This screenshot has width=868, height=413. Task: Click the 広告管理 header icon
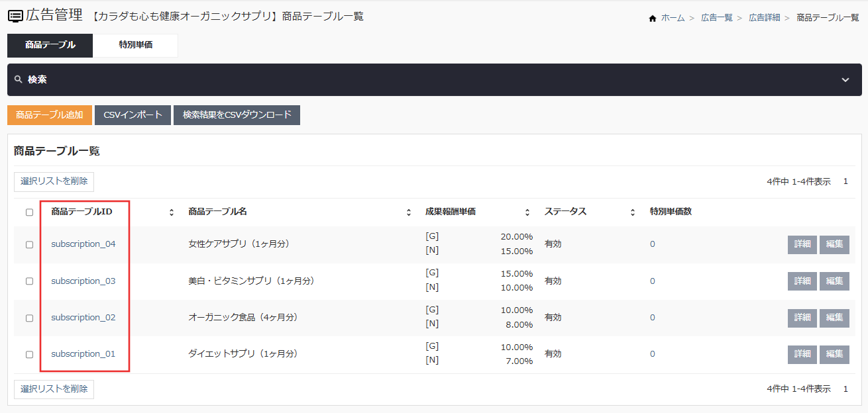tap(15, 15)
